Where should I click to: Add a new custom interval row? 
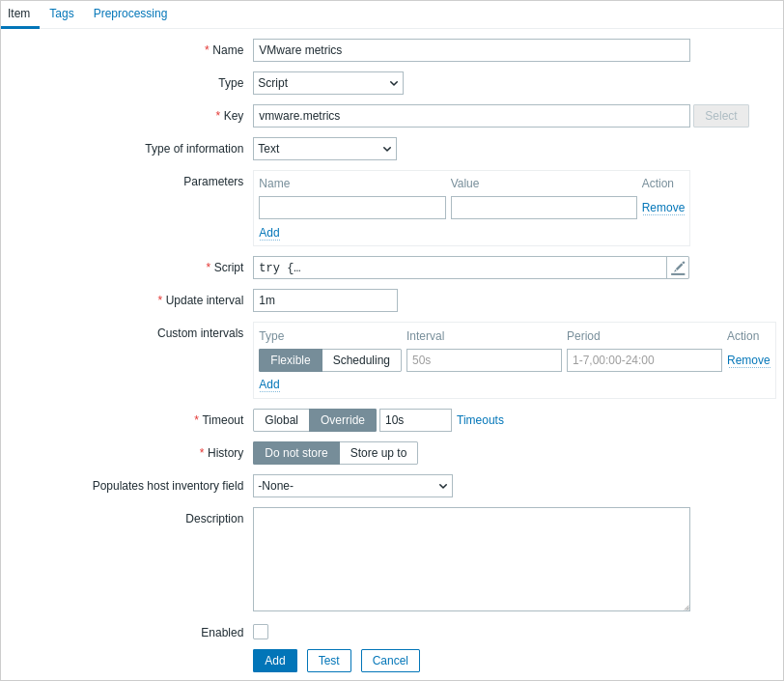pyautogui.click(x=269, y=384)
